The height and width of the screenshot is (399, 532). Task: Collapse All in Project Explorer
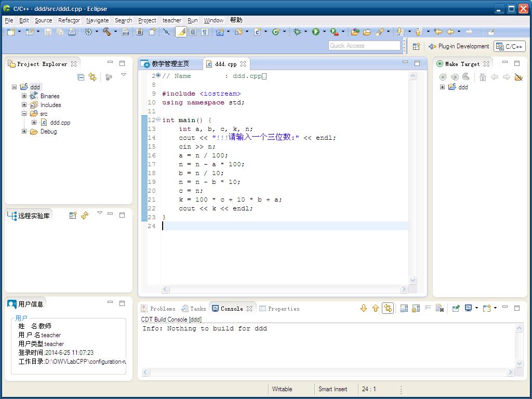pyautogui.click(x=81, y=77)
